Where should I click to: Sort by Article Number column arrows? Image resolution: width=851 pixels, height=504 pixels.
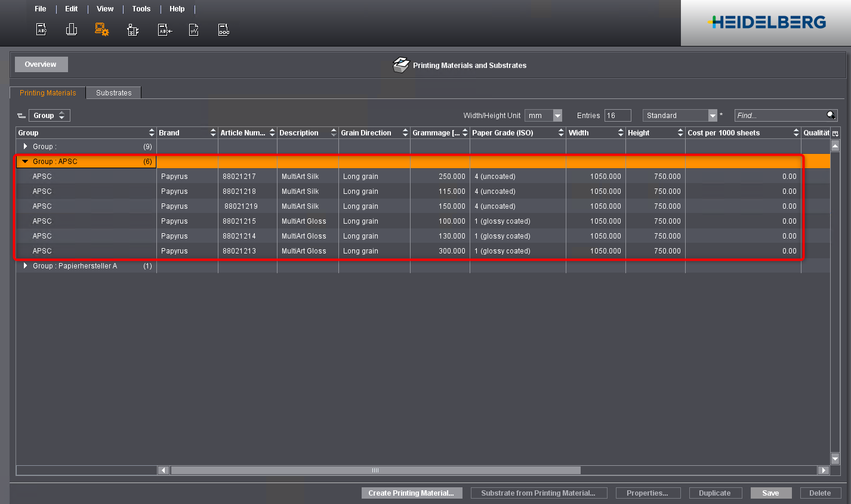(272, 132)
